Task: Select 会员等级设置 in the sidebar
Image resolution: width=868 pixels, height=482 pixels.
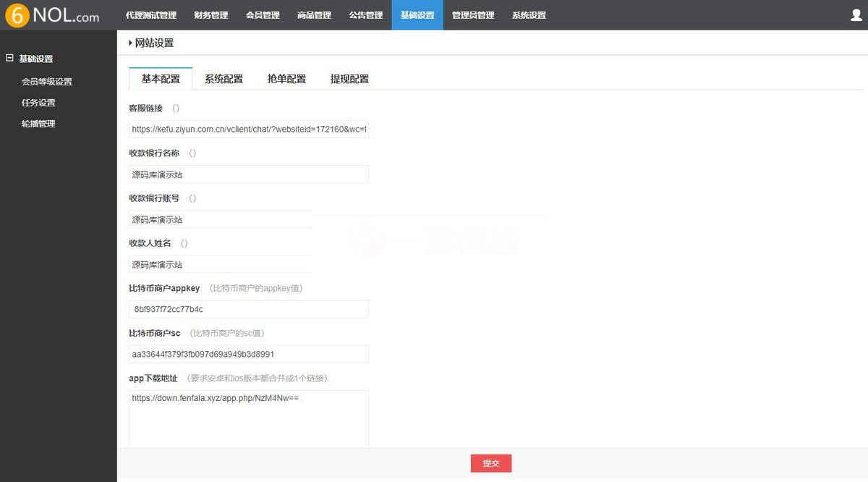Action: coord(46,81)
